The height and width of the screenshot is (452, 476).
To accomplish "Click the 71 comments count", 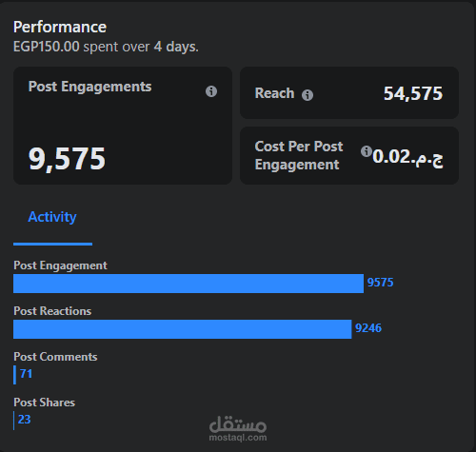I will [26, 374].
